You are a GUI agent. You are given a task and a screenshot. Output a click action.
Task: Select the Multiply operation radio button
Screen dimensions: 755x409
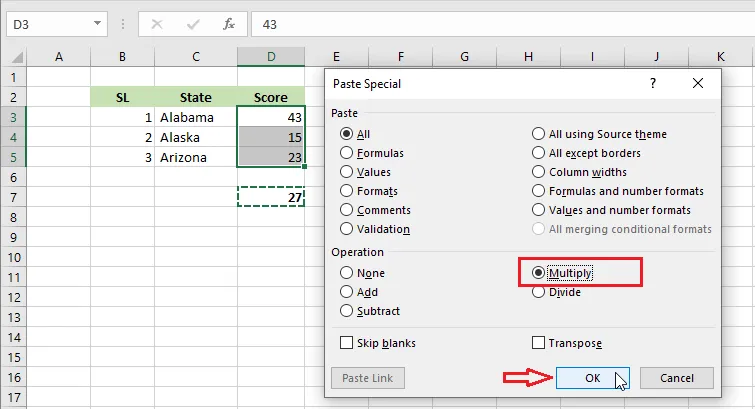tap(538, 273)
